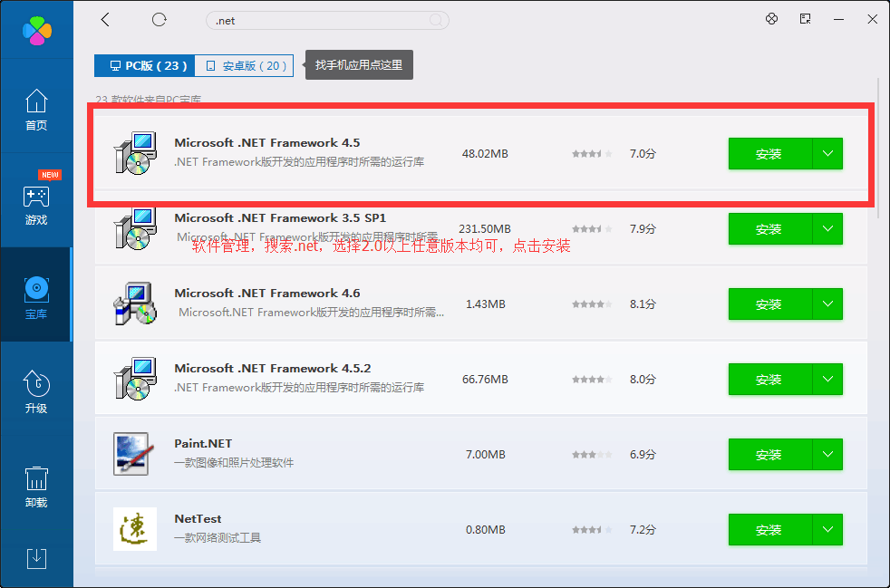
Task: Click the refresh icon
Action: click(160, 19)
